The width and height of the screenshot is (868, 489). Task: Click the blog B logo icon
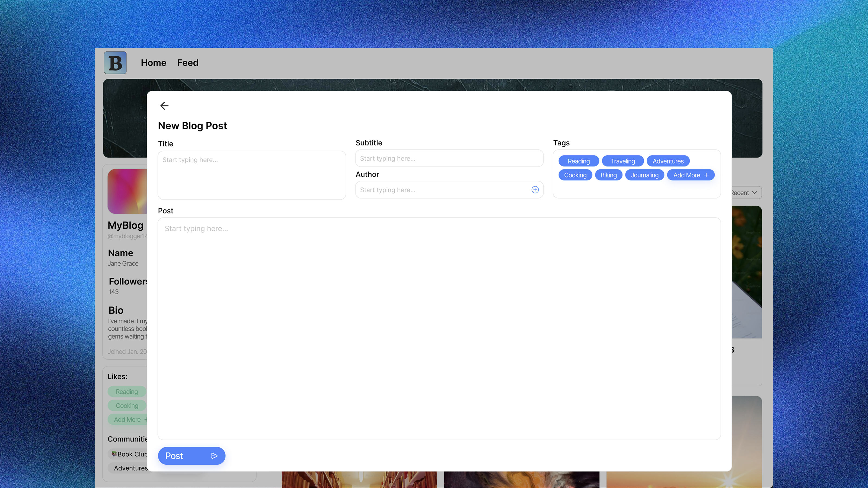115,63
